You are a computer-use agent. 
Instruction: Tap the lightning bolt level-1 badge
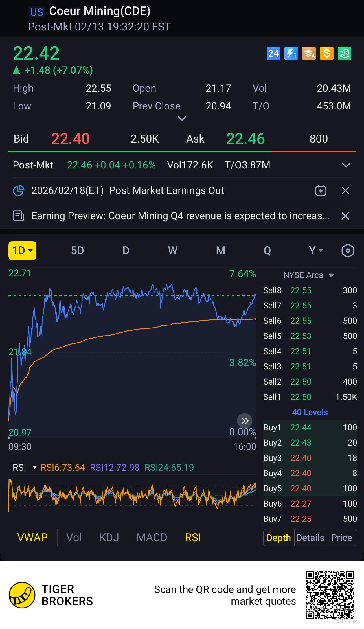point(291,53)
